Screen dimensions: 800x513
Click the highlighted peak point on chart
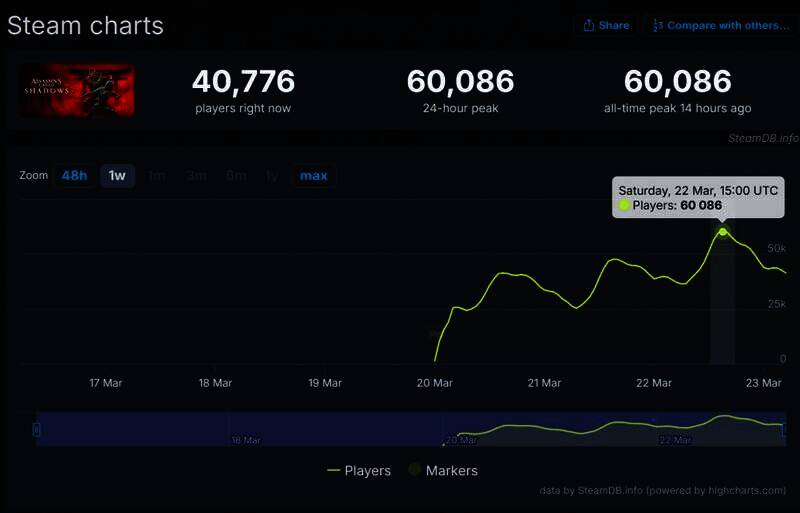click(x=723, y=232)
